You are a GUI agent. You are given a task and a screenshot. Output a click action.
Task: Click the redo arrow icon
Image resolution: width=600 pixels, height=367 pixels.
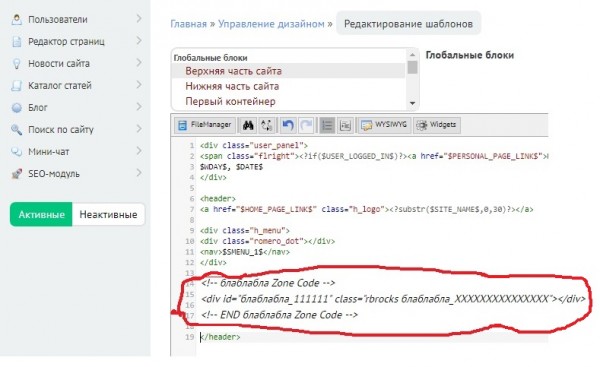pyautogui.click(x=306, y=125)
